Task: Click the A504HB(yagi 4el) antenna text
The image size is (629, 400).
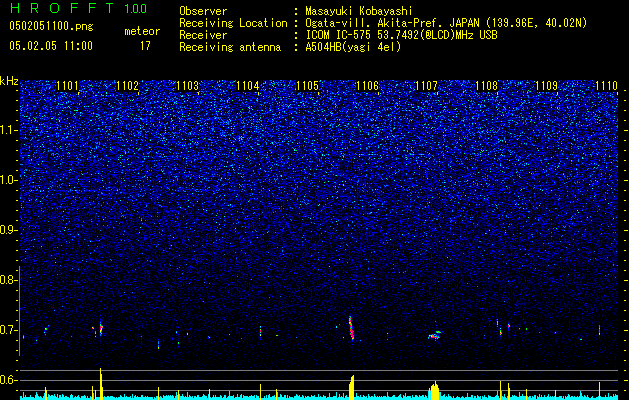Action: pos(353,47)
